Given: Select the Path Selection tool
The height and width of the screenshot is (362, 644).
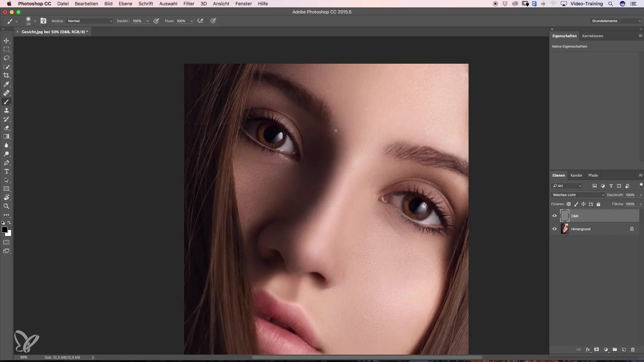Looking at the screenshot, I should pos(6,180).
